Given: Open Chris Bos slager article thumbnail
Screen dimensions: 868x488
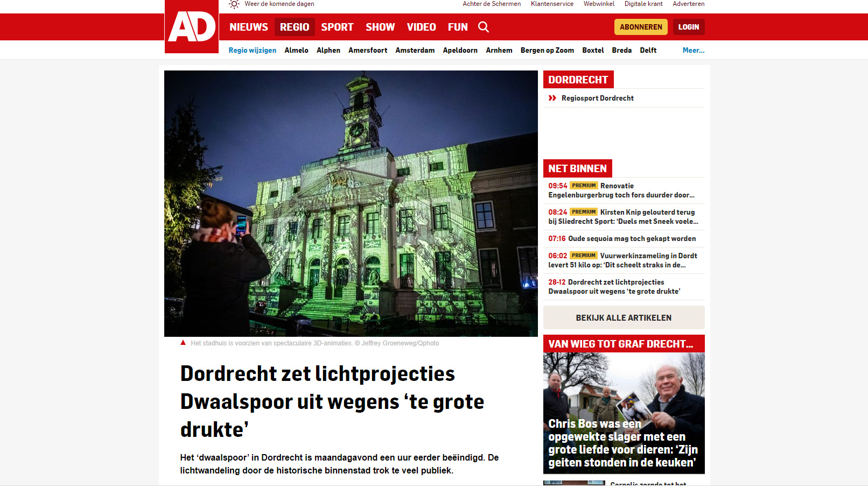Looking at the screenshot, I should coord(624,413).
